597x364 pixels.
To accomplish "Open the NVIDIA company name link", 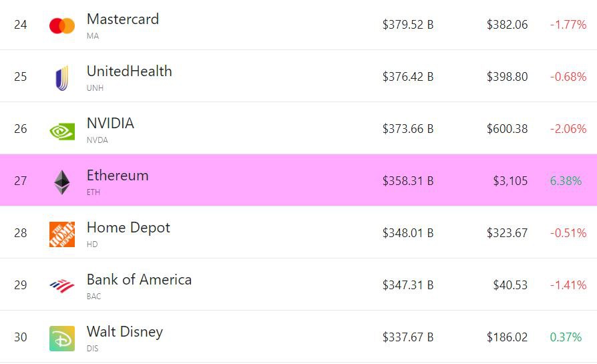I will click(x=110, y=124).
